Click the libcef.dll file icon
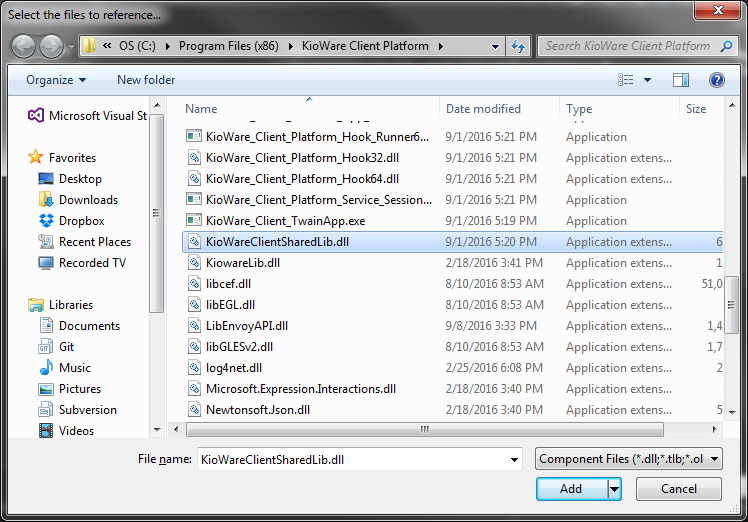Viewport: 748px width, 522px height. pyautogui.click(x=194, y=283)
